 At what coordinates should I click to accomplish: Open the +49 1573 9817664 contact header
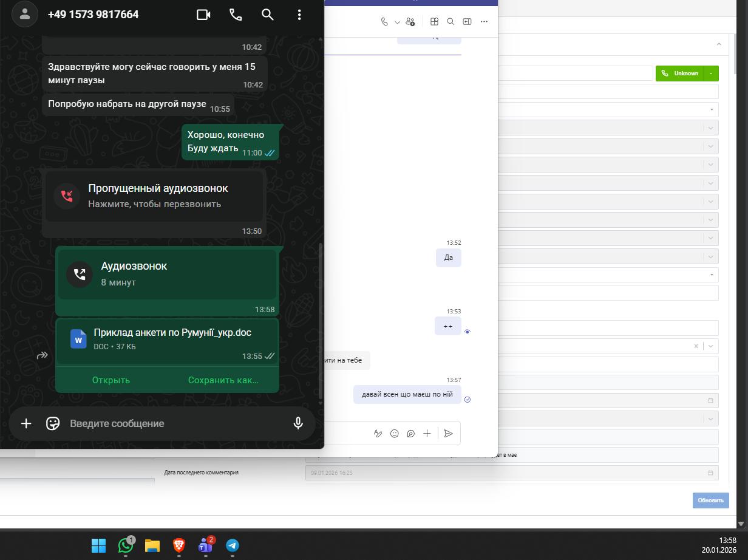[x=93, y=15]
